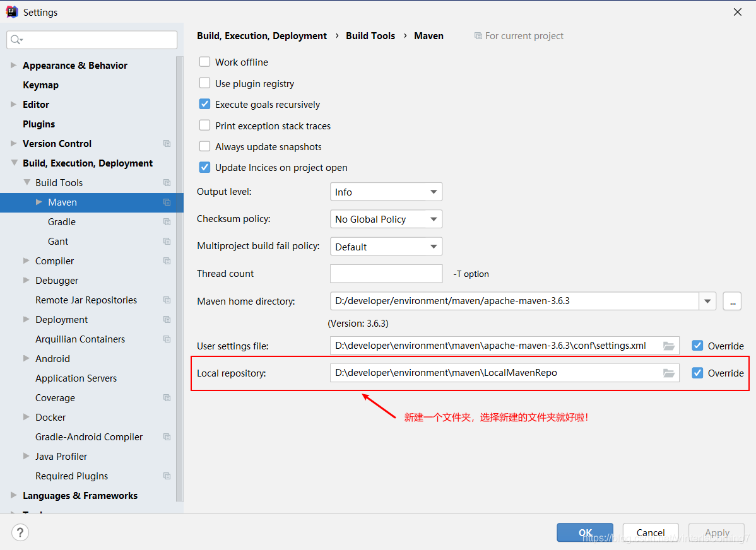
Task: Browse folder icon for Local repository
Action: [x=669, y=373]
